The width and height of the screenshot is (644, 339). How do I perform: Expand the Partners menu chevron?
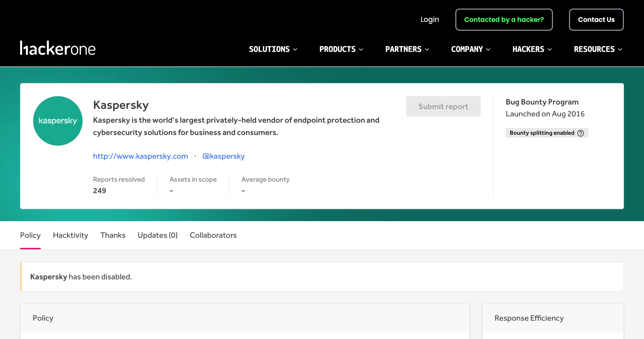click(x=427, y=49)
